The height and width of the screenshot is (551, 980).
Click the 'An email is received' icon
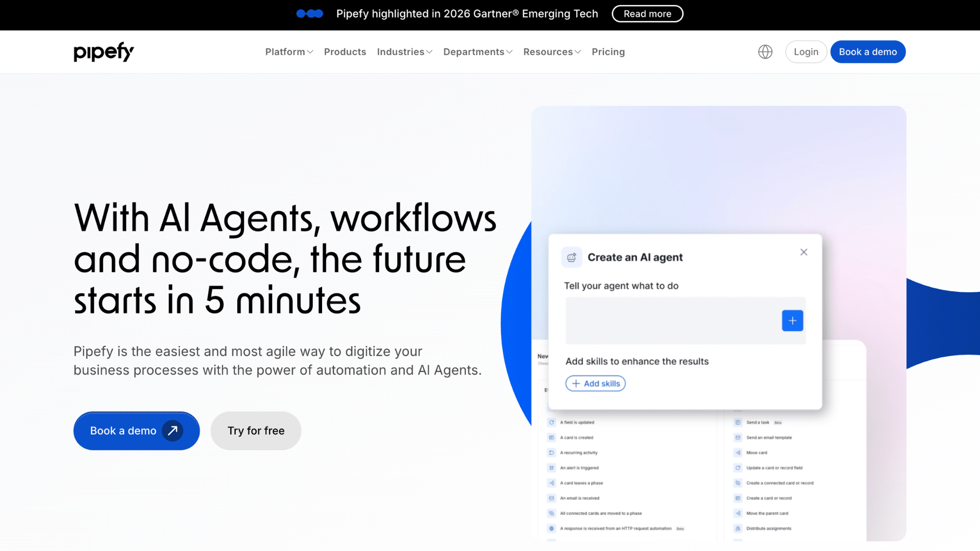pos(551,498)
